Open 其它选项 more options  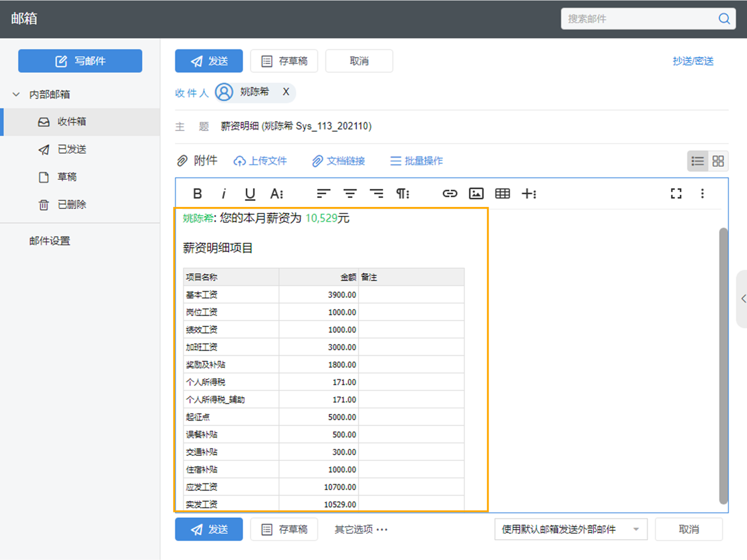click(x=361, y=529)
